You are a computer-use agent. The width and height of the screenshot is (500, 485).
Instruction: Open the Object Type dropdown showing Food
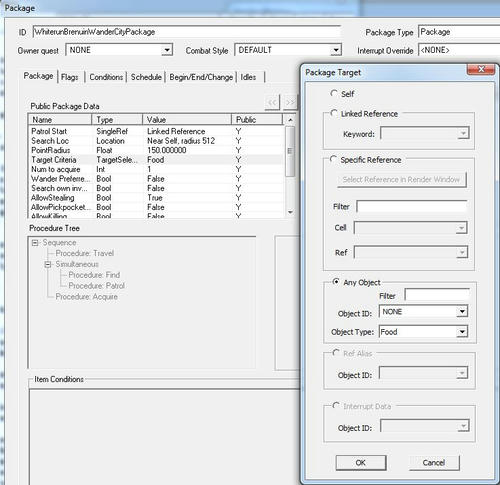click(x=462, y=332)
